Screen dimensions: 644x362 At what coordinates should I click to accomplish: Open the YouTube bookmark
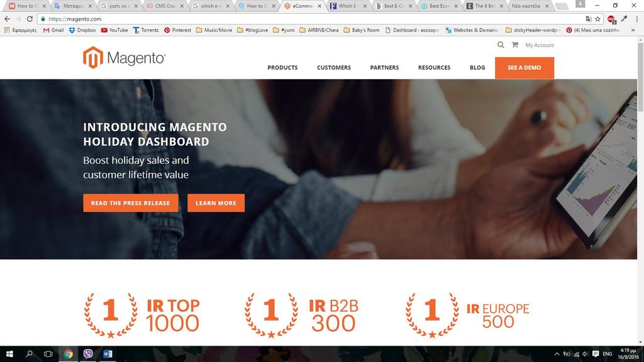[x=114, y=30]
